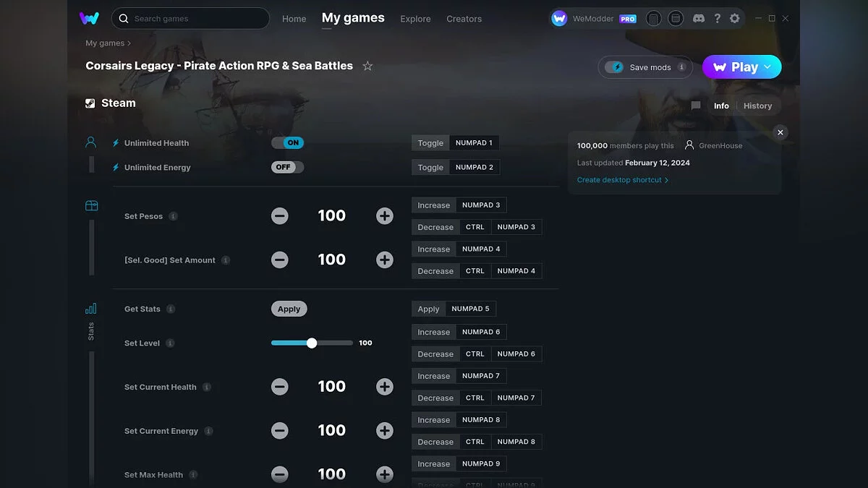
Task: Click Decrease CTRL NUMPAD 3 hotkey
Action: [477, 227]
